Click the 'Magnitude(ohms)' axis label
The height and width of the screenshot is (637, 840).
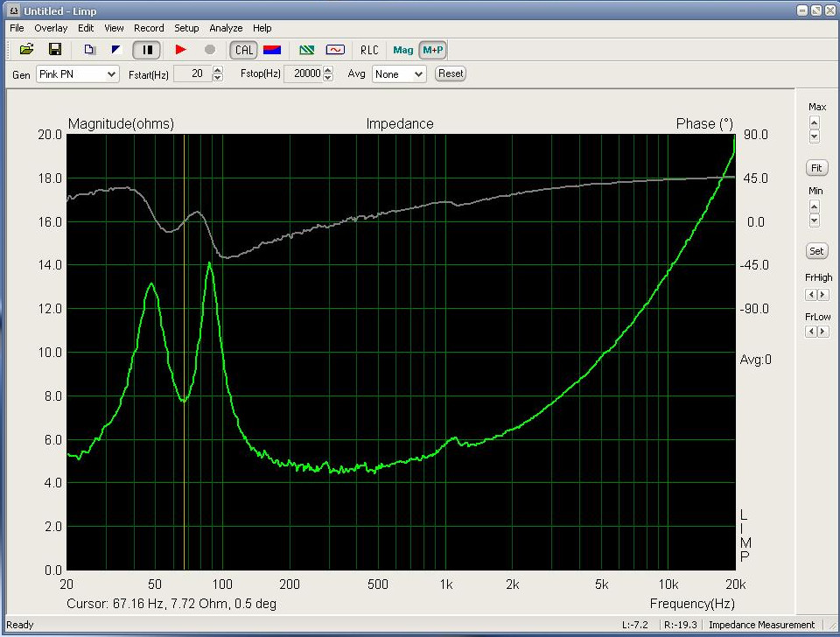[x=121, y=123]
